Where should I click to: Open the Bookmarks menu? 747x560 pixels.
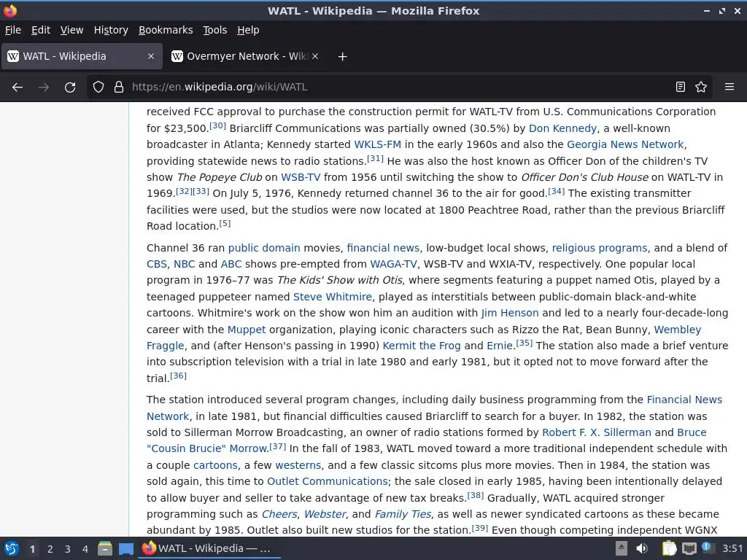click(166, 30)
